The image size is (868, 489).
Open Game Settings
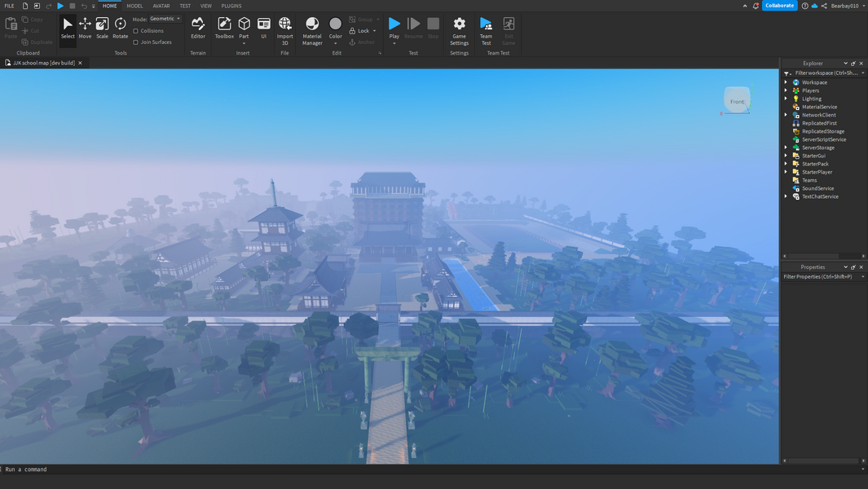click(459, 31)
